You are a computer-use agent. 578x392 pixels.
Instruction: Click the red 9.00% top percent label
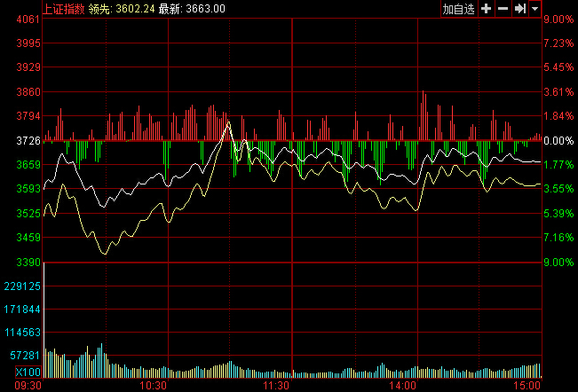click(558, 19)
